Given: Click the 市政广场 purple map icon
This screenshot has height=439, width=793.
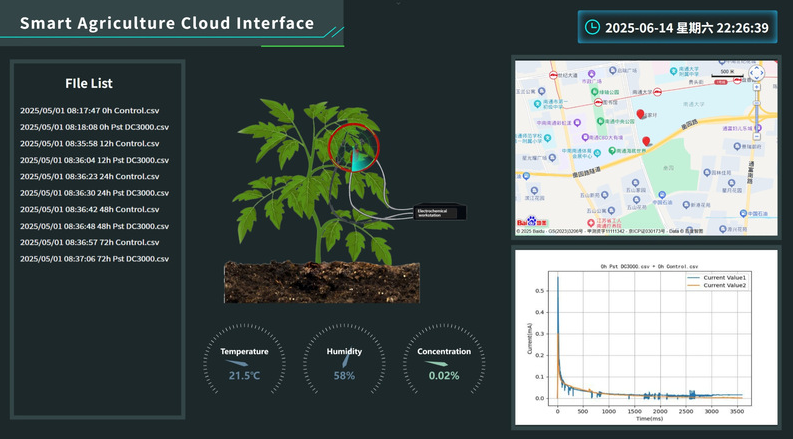Looking at the screenshot, I should [x=592, y=74].
